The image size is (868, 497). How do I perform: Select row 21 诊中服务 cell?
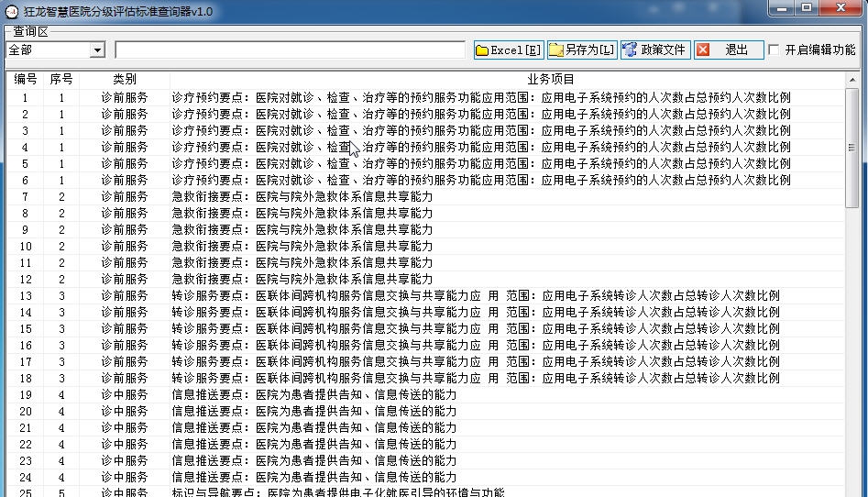pyautogui.click(x=125, y=427)
